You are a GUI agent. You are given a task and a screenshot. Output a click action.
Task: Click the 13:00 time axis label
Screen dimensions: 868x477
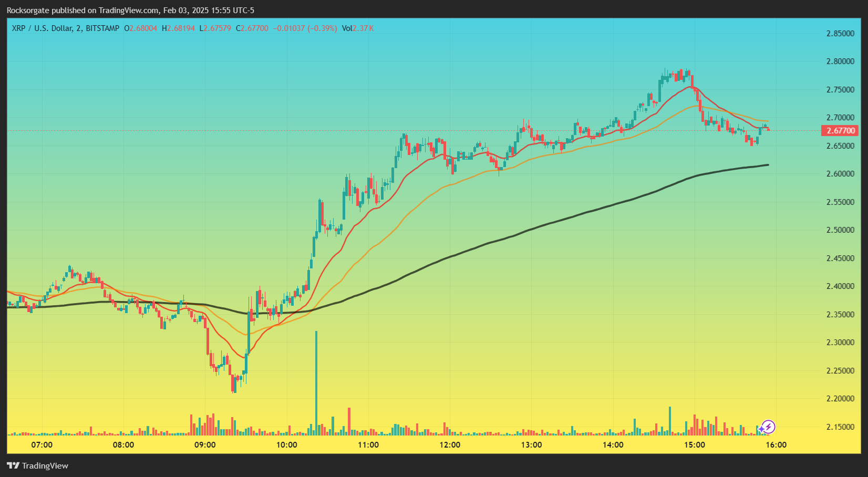pos(531,445)
